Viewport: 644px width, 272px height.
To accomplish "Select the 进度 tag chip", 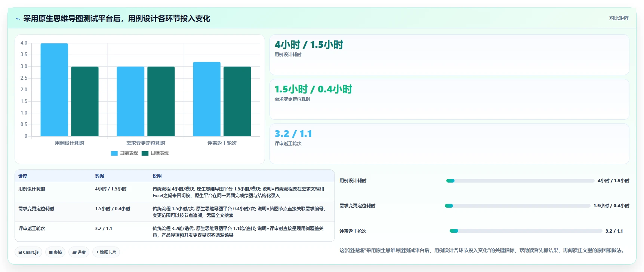I will click(79, 252).
